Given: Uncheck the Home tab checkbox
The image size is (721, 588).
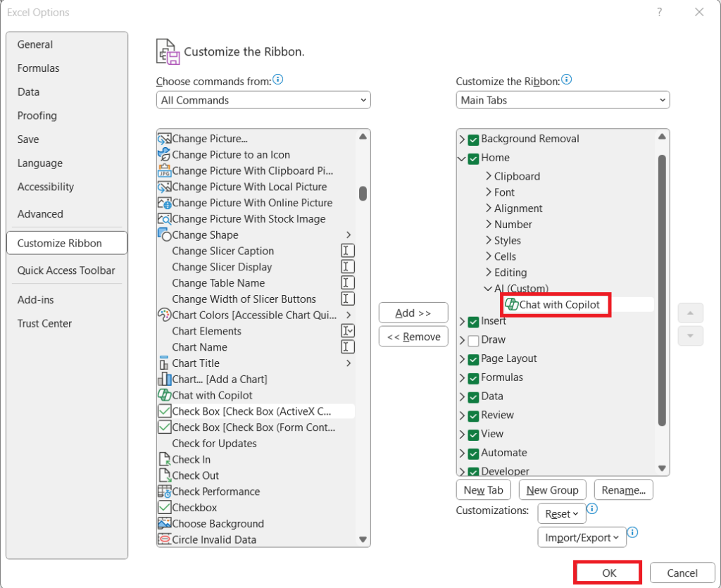Looking at the screenshot, I should 472,158.
